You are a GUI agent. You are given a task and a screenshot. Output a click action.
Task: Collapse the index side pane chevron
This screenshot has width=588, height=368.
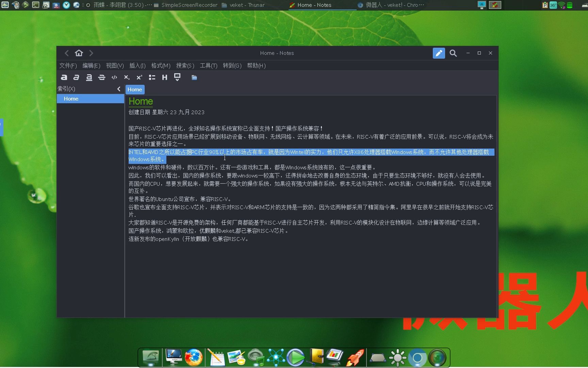[x=119, y=89]
